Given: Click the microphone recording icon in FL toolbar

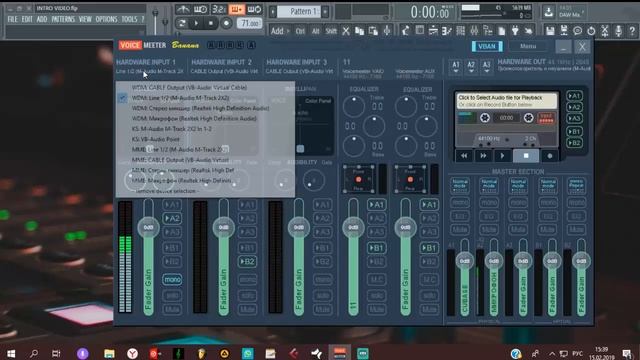Looking at the screenshot, I should coord(618,31).
